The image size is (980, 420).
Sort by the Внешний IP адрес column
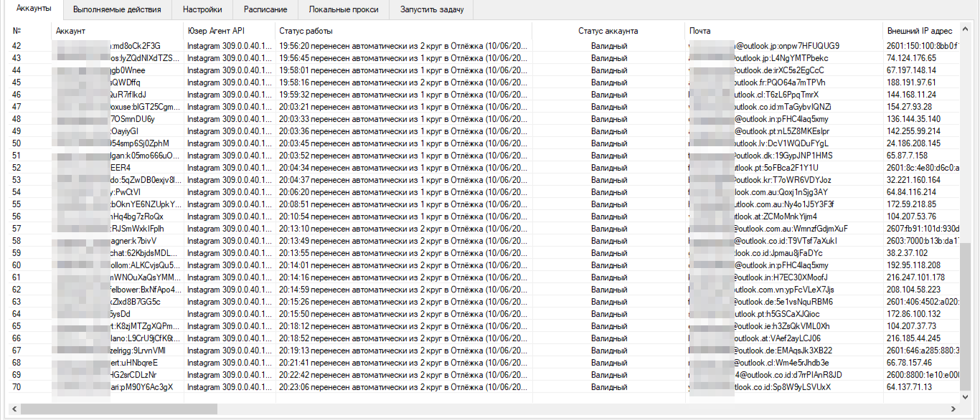[x=920, y=31]
